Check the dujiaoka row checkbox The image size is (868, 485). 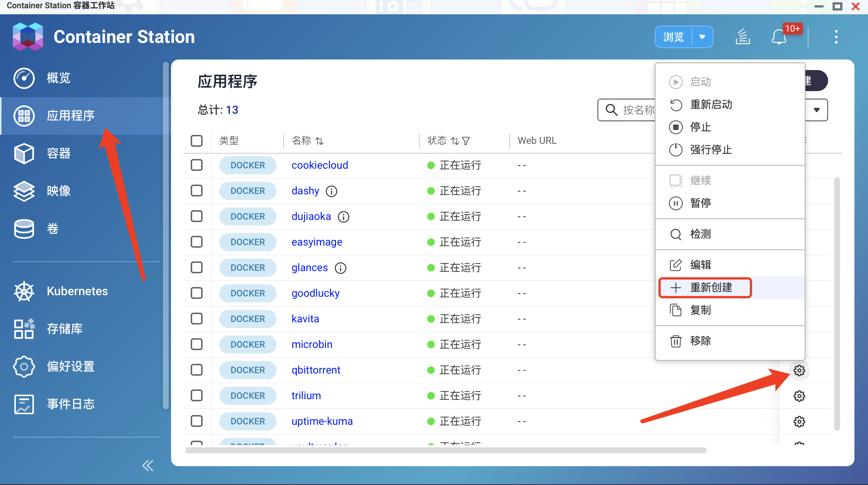(197, 216)
